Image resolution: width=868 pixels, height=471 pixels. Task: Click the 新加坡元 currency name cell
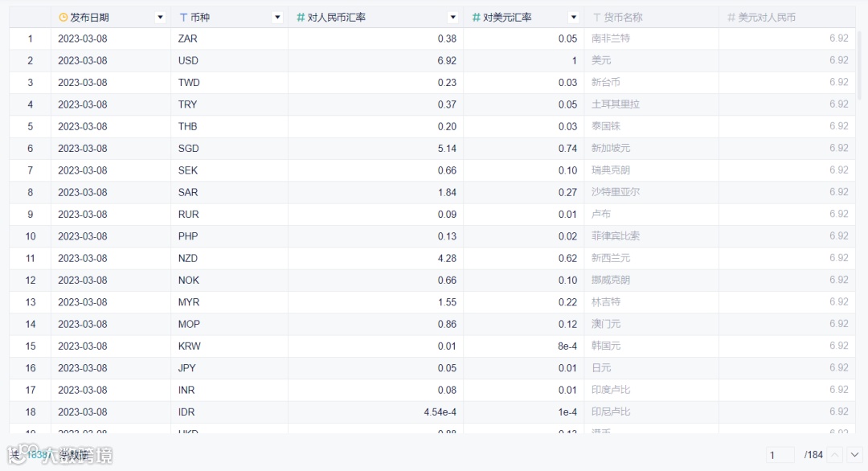652,149
